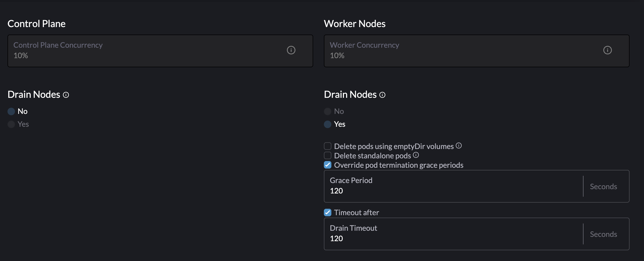The width and height of the screenshot is (644, 261).
Task: Click the Seconds label beside Drain Timeout
Action: 603,234
